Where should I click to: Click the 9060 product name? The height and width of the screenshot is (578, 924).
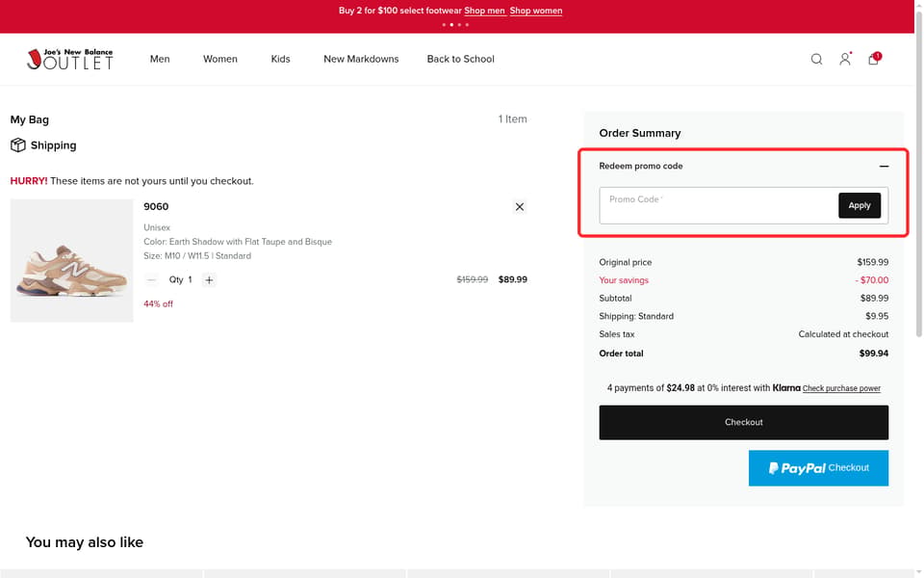tap(156, 206)
